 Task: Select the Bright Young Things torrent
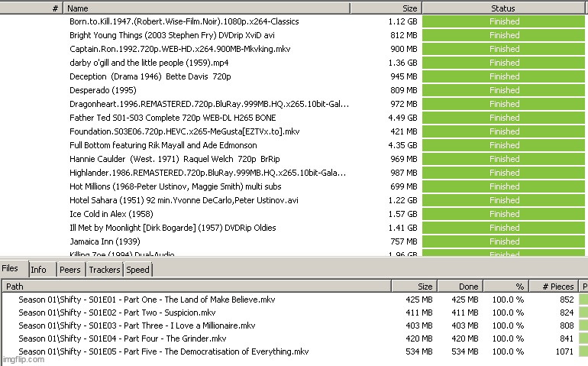click(x=172, y=35)
